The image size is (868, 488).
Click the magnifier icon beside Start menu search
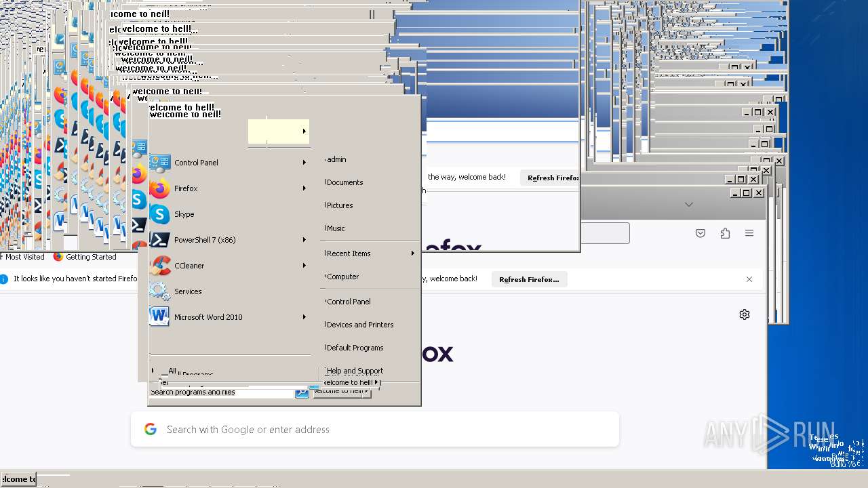(x=302, y=392)
